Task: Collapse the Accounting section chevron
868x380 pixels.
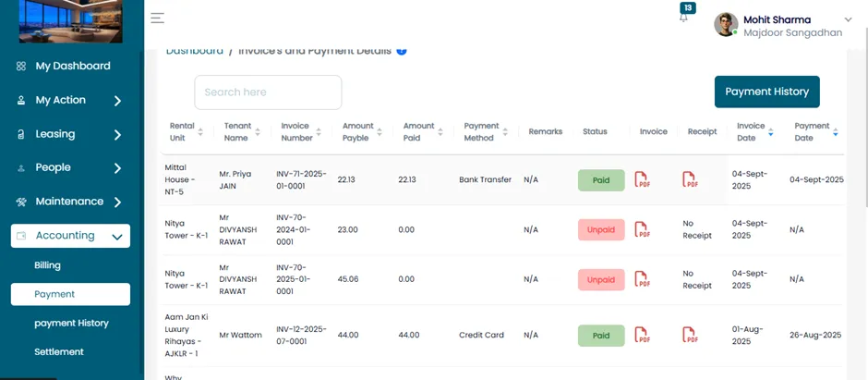Action: coord(116,237)
